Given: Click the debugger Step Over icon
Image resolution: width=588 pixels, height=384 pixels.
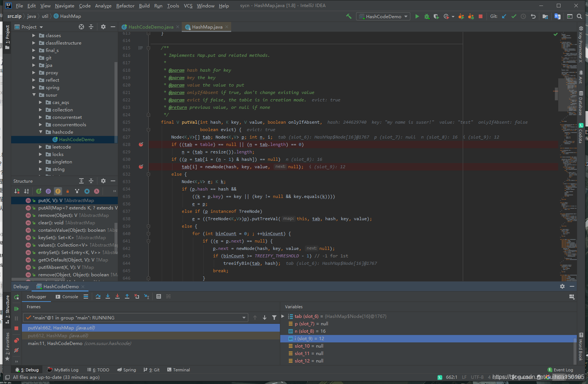Looking at the screenshot, I should [98, 296].
